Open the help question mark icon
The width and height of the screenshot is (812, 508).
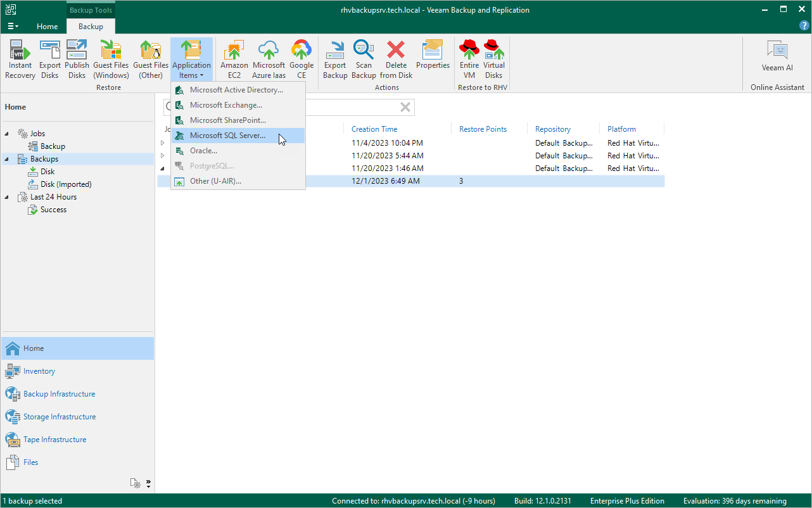(804, 26)
